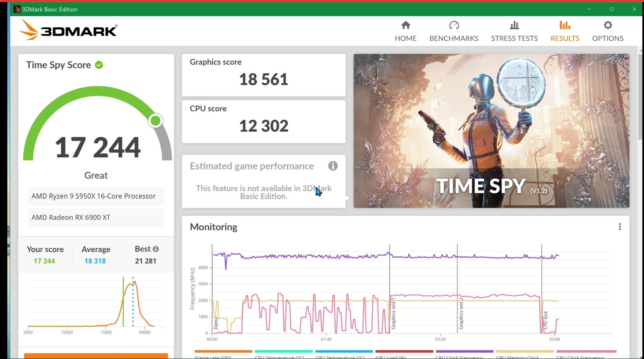644x359 pixels.
Task: Click the CPU Clock Frequency legend bar
Action: [x=464, y=352]
